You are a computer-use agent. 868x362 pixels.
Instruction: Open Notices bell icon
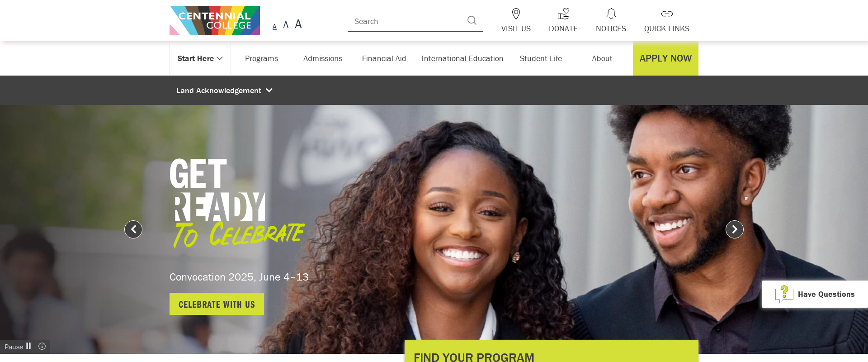point(611,14)
